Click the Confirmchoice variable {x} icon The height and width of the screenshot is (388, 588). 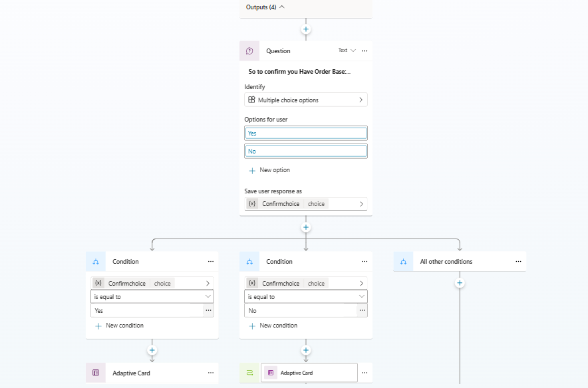[x=253, y=203]
